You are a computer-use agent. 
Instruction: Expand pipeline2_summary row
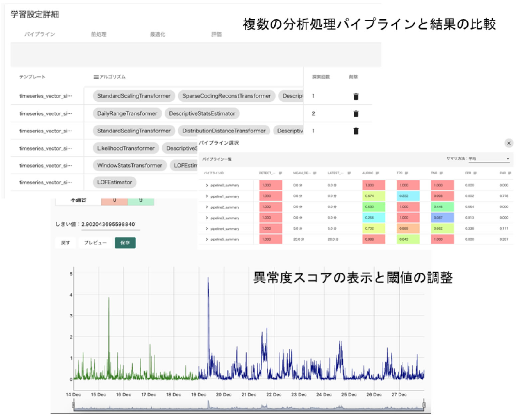click(x=207, y=207)
